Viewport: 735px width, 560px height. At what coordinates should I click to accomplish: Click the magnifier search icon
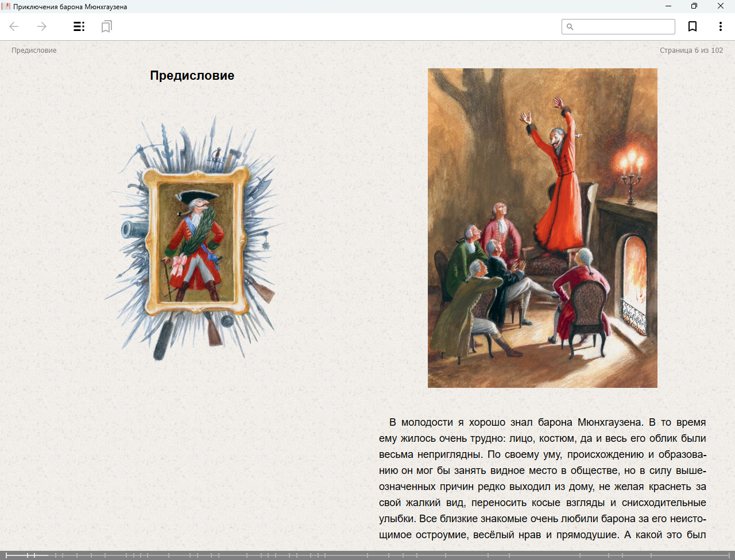pyautogui.click(x=570, y=27)
